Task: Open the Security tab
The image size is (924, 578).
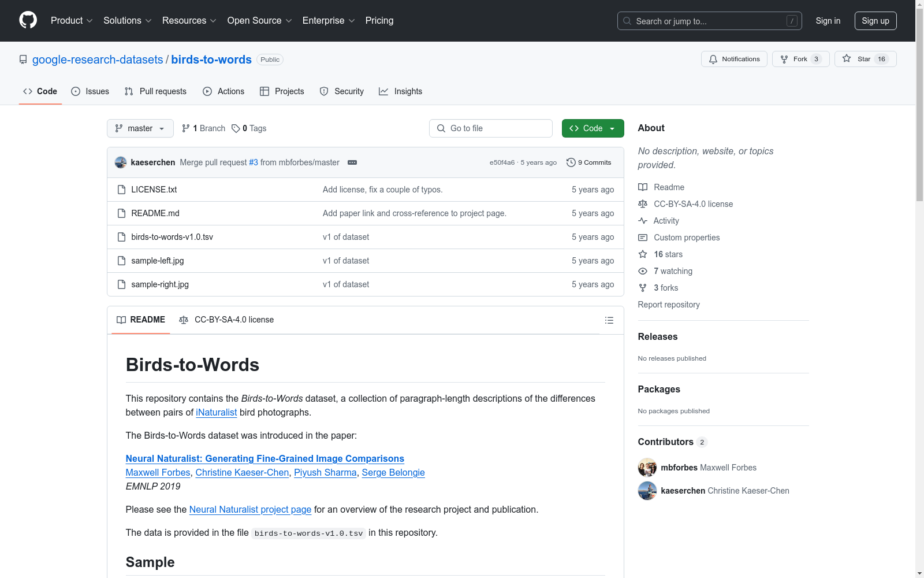Action: tap(342, 91)
